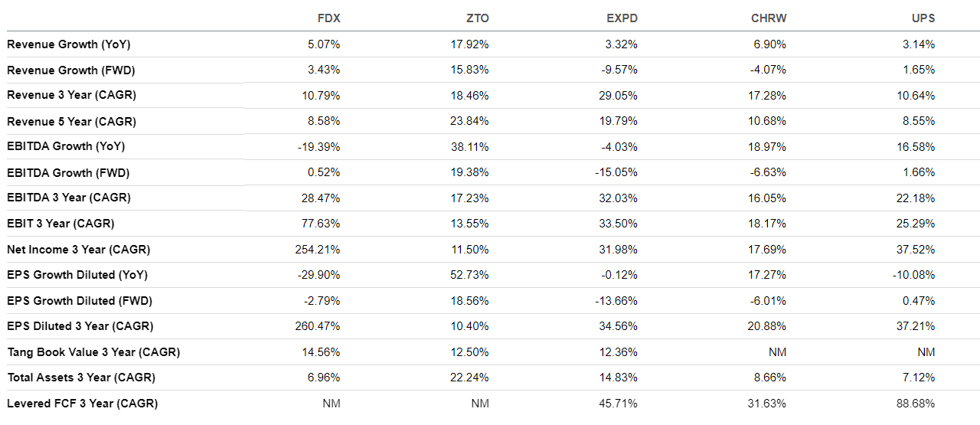
Task: Click the Revenue 5 Year (CAGR) label
Action: point(71,122)
